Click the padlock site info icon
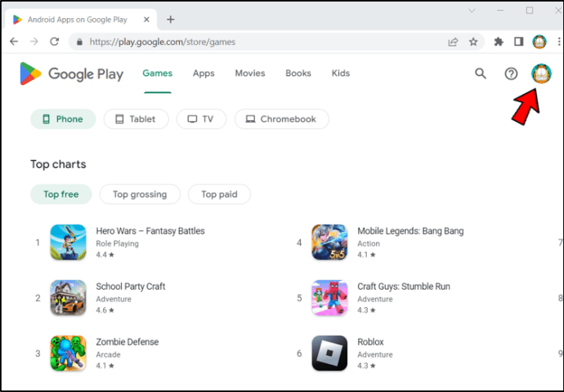The width and height of the screenshot is (564, 392). (80, 42)
